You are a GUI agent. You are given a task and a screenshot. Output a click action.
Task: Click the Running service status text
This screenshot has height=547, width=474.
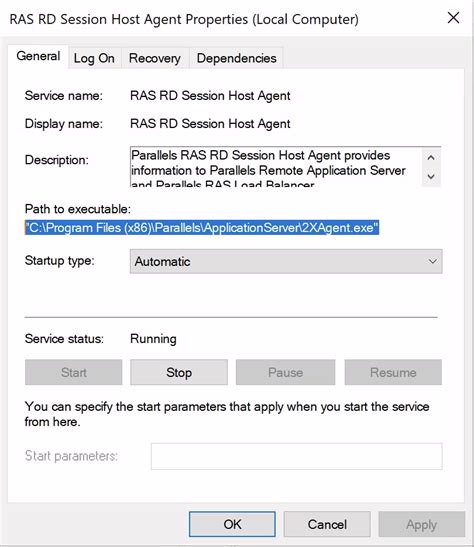pyautogui.click(x=153, y=339)
